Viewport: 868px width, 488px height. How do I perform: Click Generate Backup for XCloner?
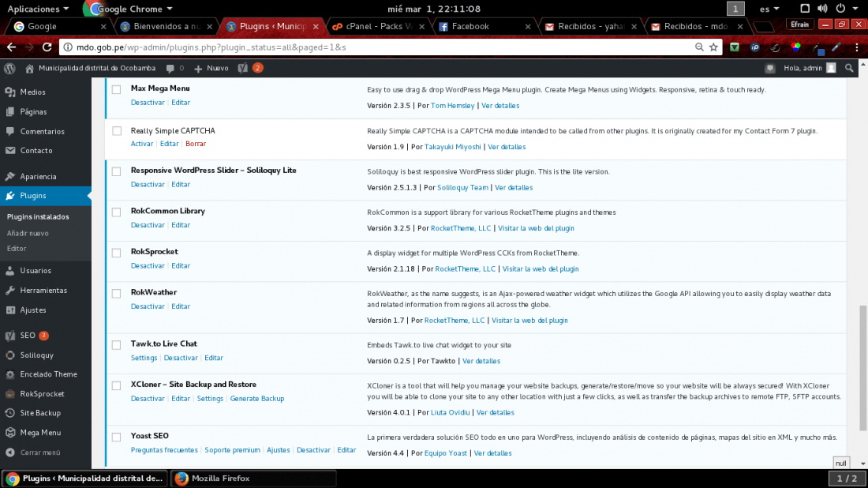(257, 398)
